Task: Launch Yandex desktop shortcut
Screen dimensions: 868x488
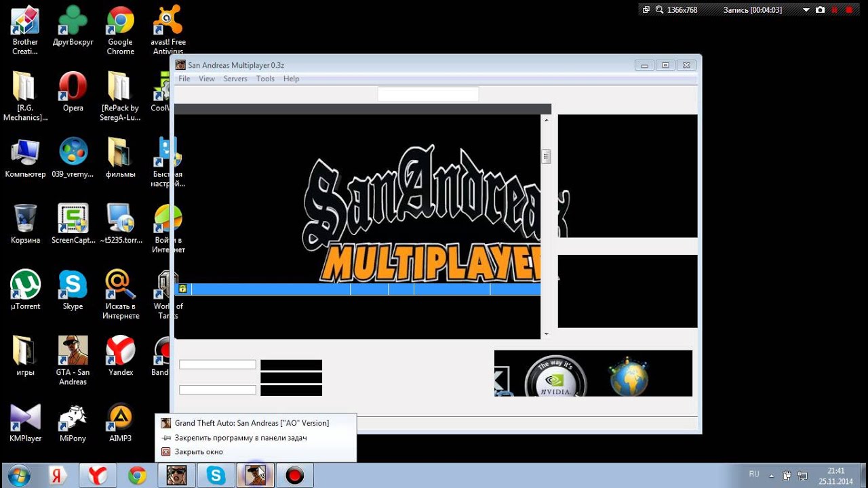Action: [121, 357]
